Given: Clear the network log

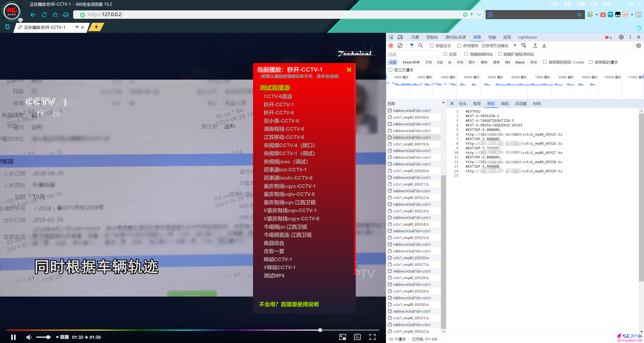Looking at the screenshot, I should coord(400,45).
